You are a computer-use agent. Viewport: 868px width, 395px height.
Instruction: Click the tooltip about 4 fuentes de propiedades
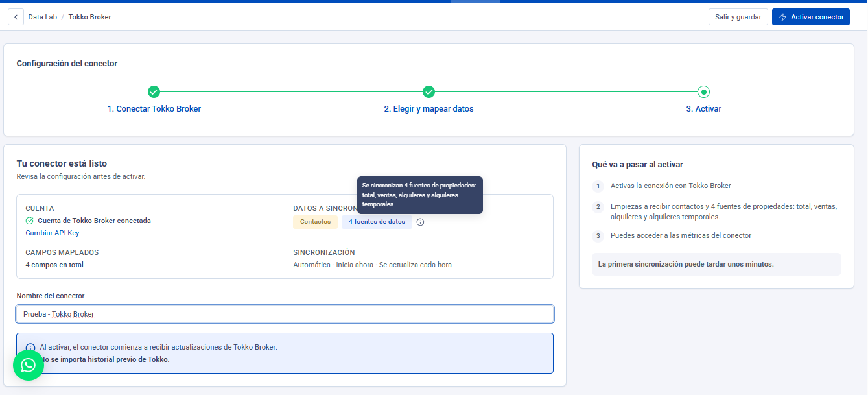(420, 195)
